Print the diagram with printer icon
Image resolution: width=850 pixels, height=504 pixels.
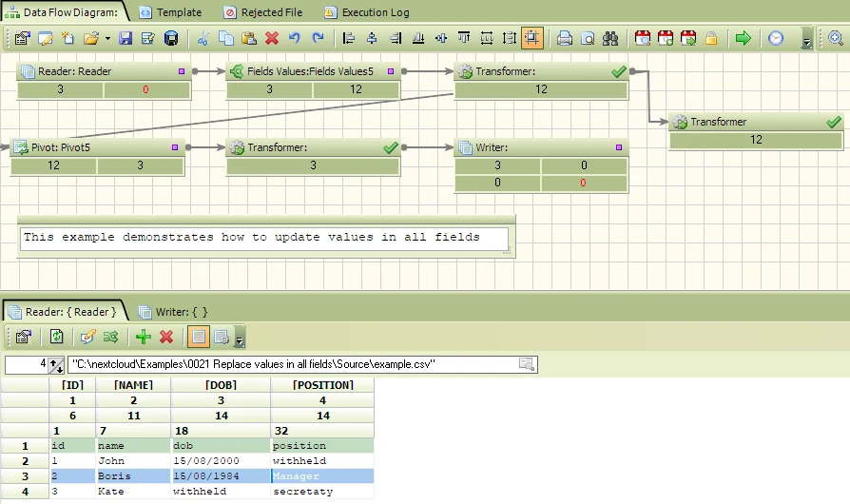[x=565, y=38]
